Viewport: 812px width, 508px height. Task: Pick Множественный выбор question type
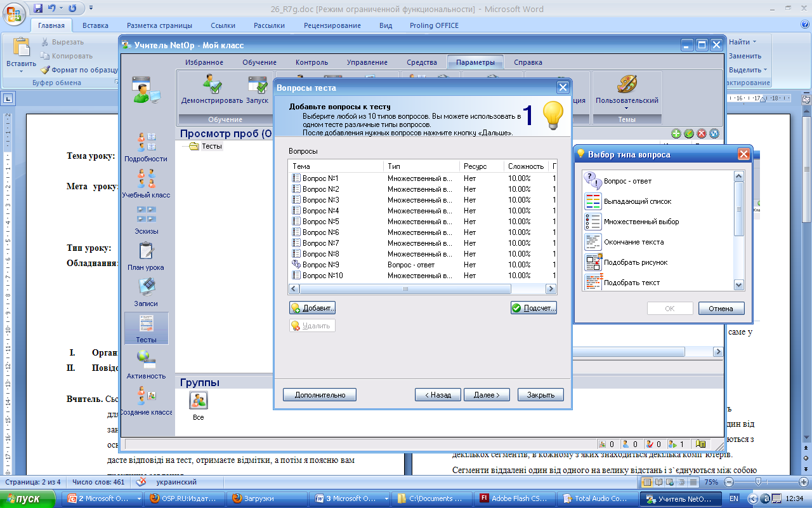(x=632, y=222)
